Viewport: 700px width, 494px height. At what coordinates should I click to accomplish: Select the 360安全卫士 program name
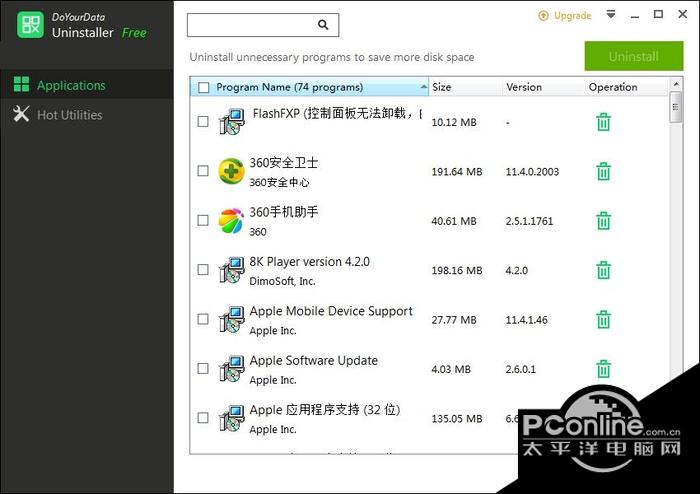(283, 163)
